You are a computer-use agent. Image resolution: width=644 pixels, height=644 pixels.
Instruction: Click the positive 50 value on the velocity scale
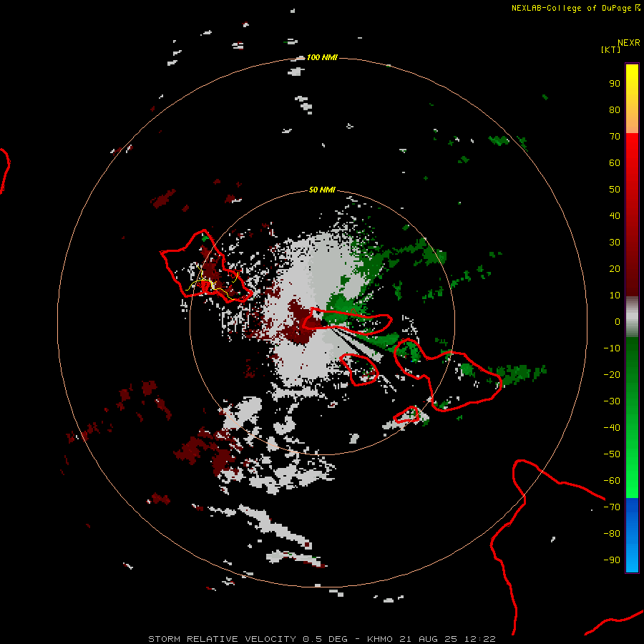coord(615,190)
